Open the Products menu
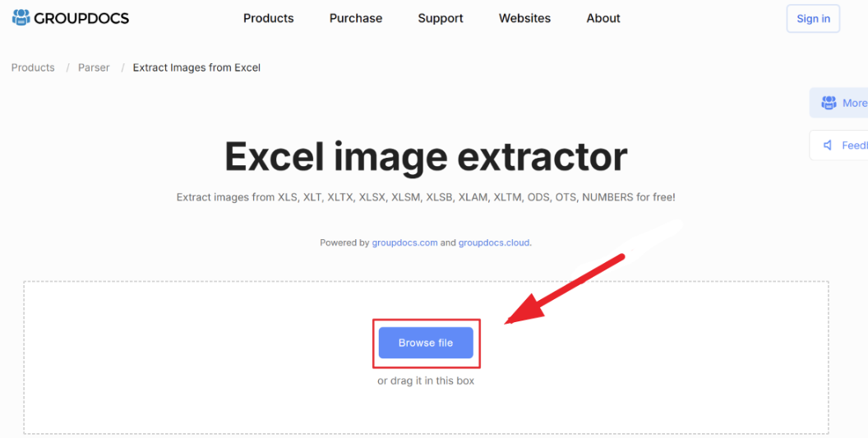The width and height of the screenshot is (868, 438). click(268, 18)
